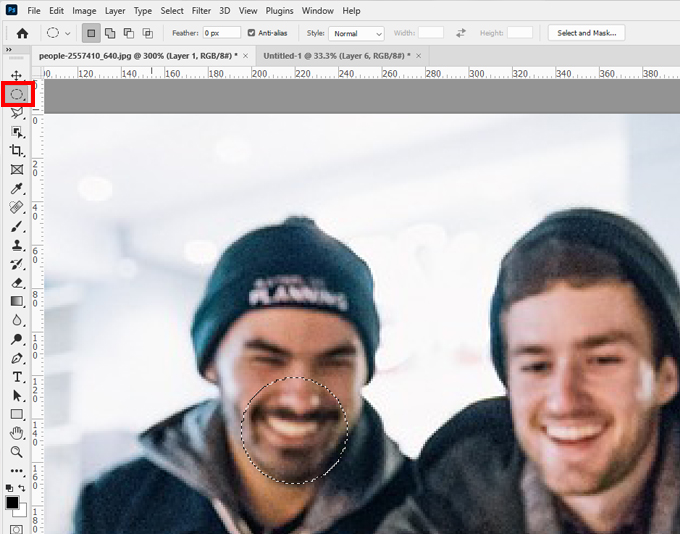Expand the toolbar using double-arrow
The width and height of the screenshot is (680, 534).
(9, 50)
